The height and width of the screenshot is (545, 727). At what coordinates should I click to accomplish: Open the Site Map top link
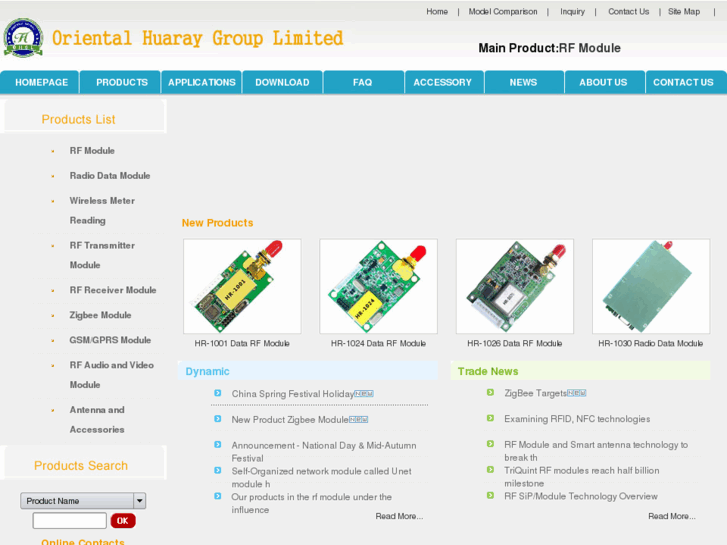(x=684, y=12)
